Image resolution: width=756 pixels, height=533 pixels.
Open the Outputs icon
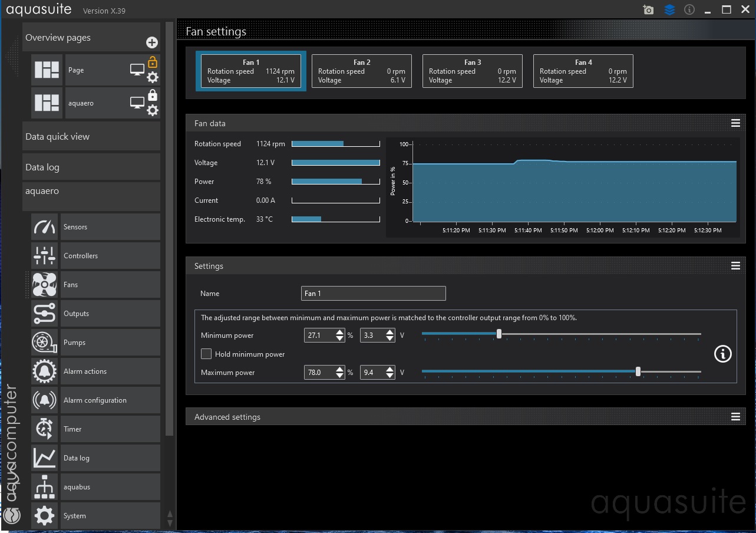click(x=45, y=314)
